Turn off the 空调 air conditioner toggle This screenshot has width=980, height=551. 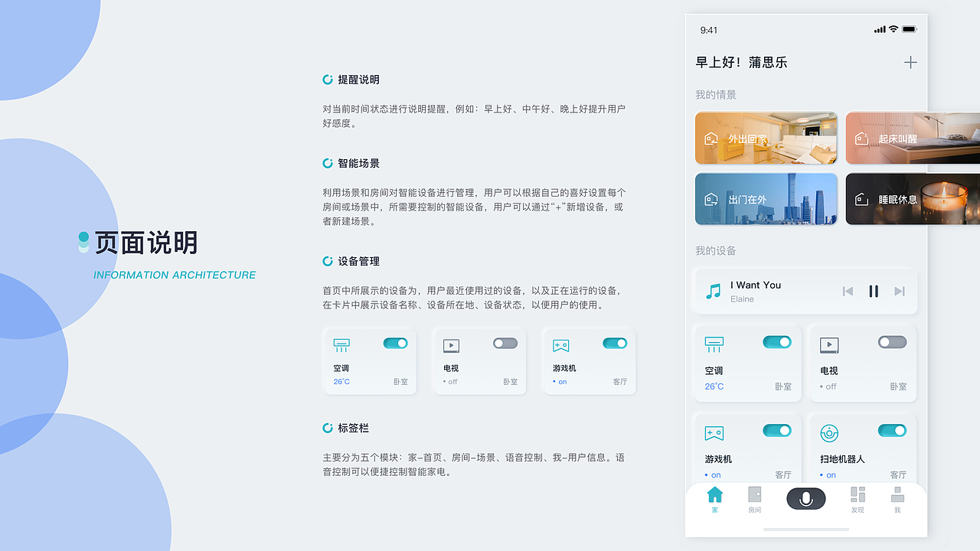[776, 342]
